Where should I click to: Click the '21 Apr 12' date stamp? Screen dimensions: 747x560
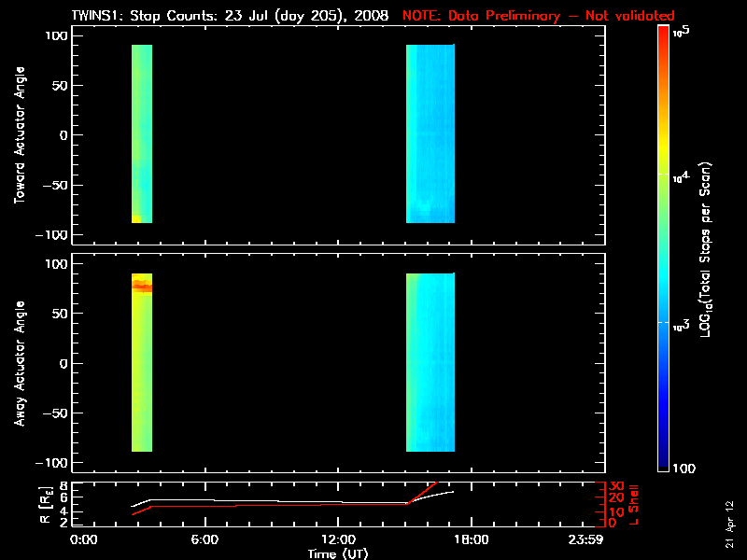pyautogui.click(x=729, y=525)
